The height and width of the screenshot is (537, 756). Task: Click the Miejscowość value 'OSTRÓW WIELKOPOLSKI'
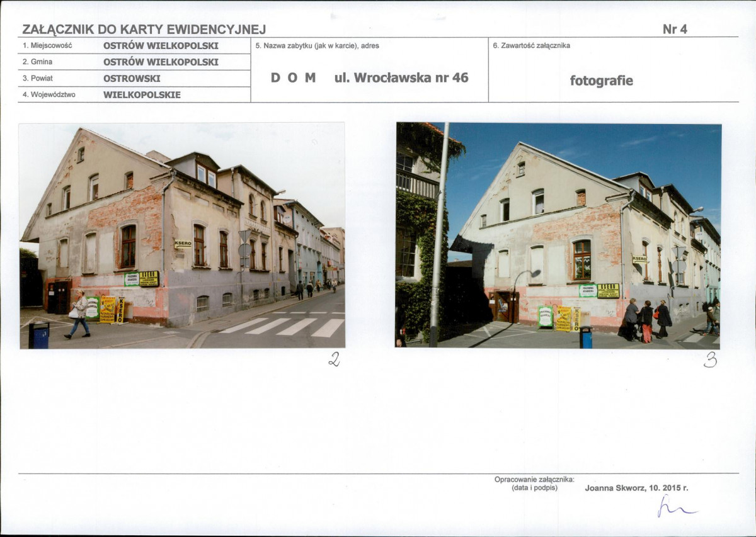point(161,46)
